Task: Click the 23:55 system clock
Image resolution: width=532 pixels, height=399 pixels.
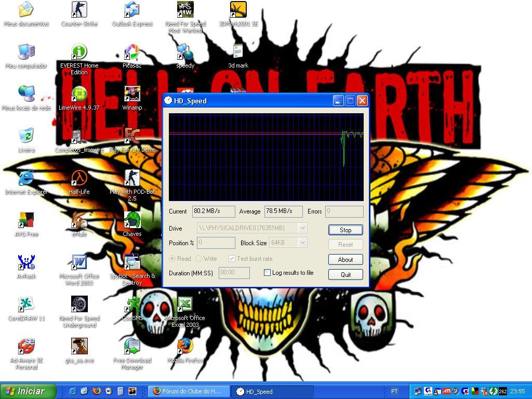Action: pyautogui.click(x=518, y=391)
